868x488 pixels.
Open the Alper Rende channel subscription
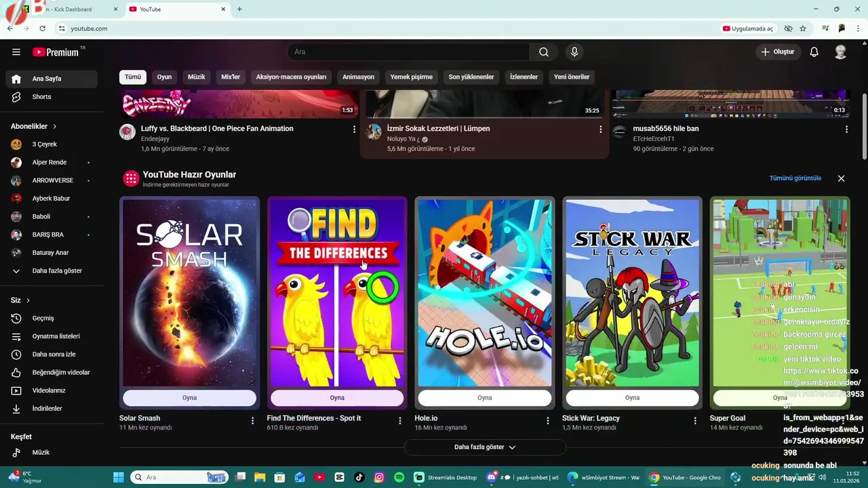(52, 163)
